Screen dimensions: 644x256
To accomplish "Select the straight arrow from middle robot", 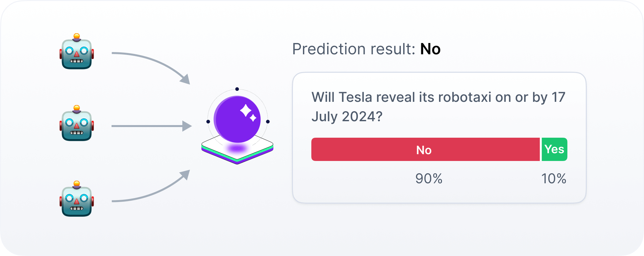I will pyautogui.click(x=152, y=126).
